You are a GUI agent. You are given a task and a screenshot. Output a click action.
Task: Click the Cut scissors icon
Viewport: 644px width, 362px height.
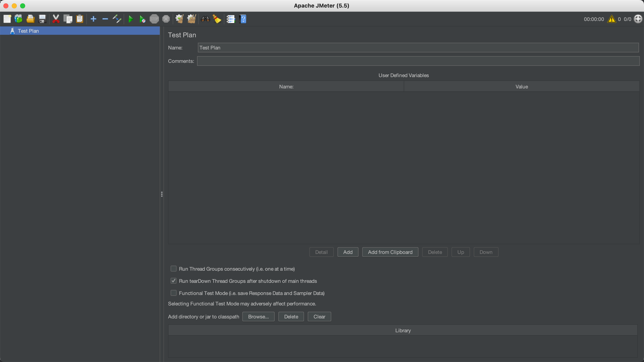(x=56, y=19)
